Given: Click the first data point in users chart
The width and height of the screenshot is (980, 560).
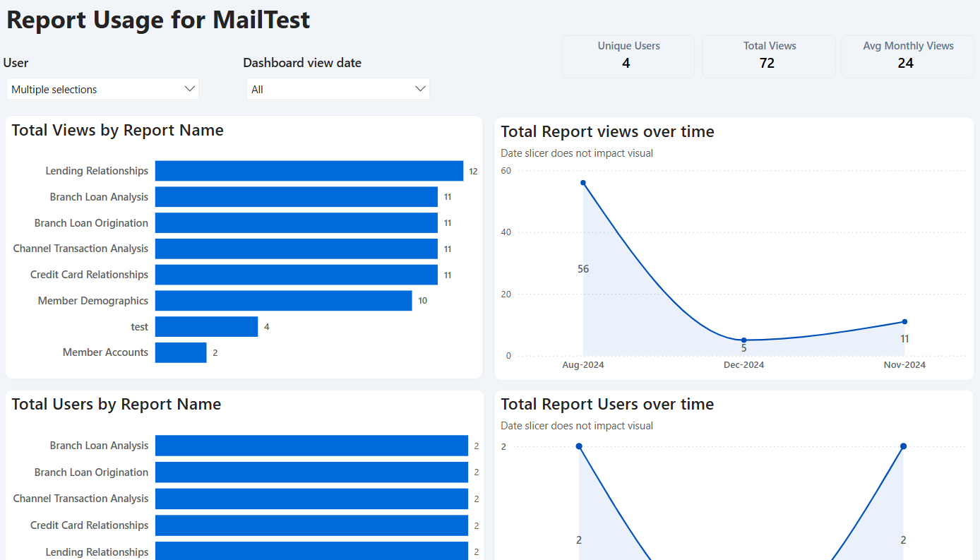Looking at the screenshot, I should (579, 446).
